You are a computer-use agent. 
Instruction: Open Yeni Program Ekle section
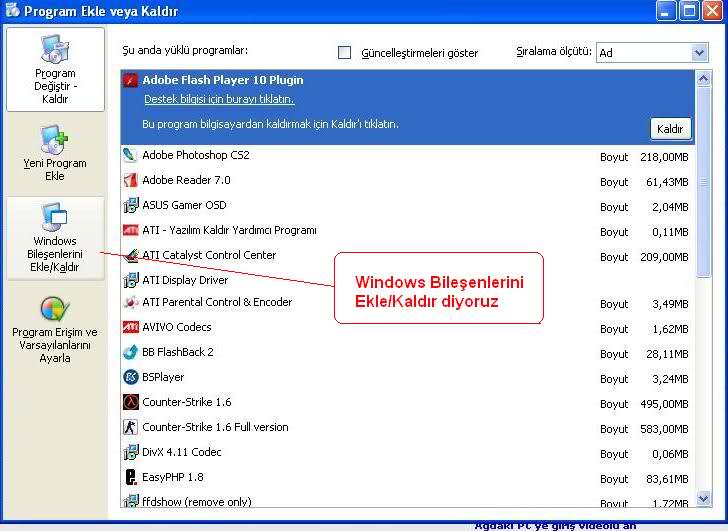tap(55, 153)
